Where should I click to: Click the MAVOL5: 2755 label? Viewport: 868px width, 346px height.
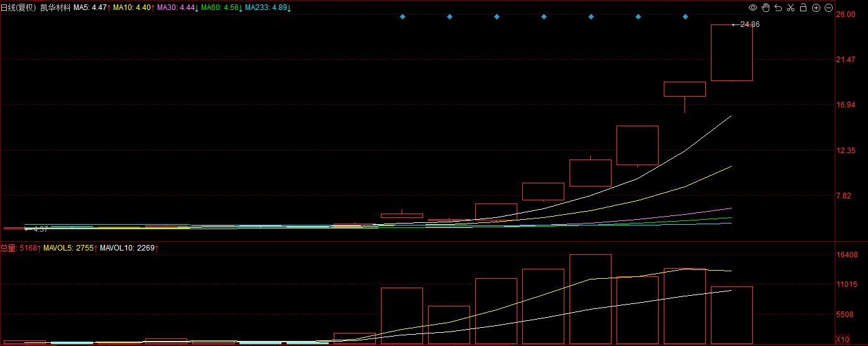coord(69,248)
